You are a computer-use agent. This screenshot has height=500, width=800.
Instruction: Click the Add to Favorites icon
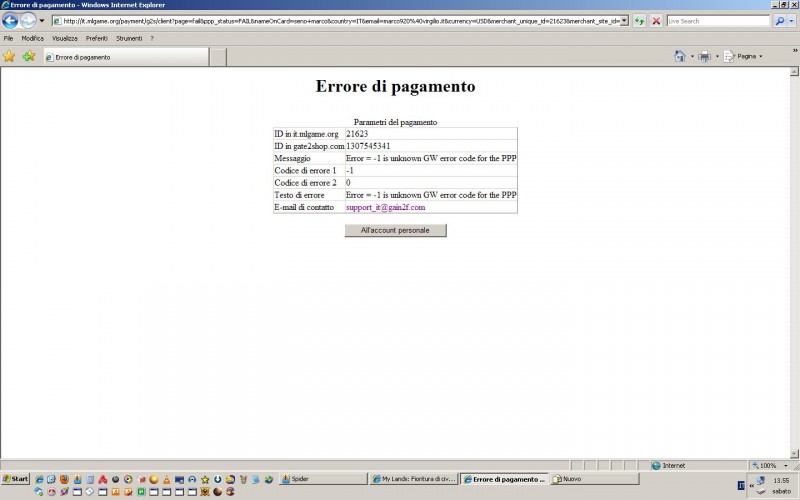tap(28, 56)
